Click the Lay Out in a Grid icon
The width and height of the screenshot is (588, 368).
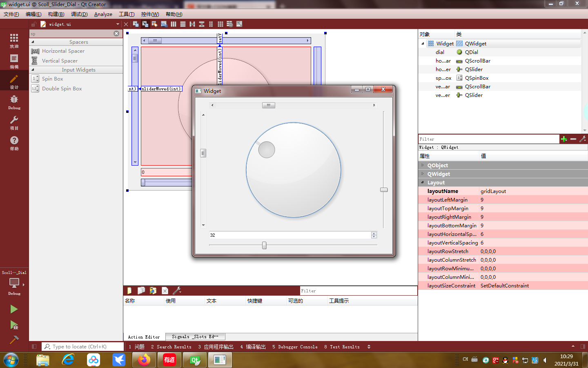220,24
